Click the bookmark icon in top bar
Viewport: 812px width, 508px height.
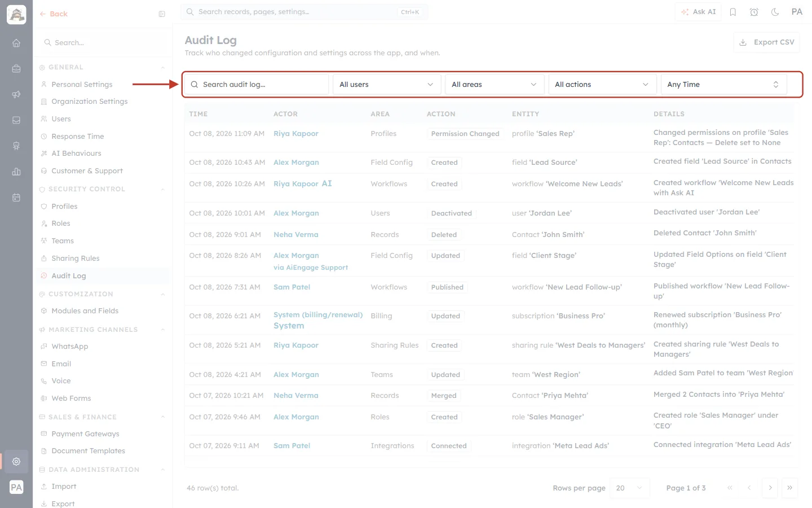[x=733, y=12]
